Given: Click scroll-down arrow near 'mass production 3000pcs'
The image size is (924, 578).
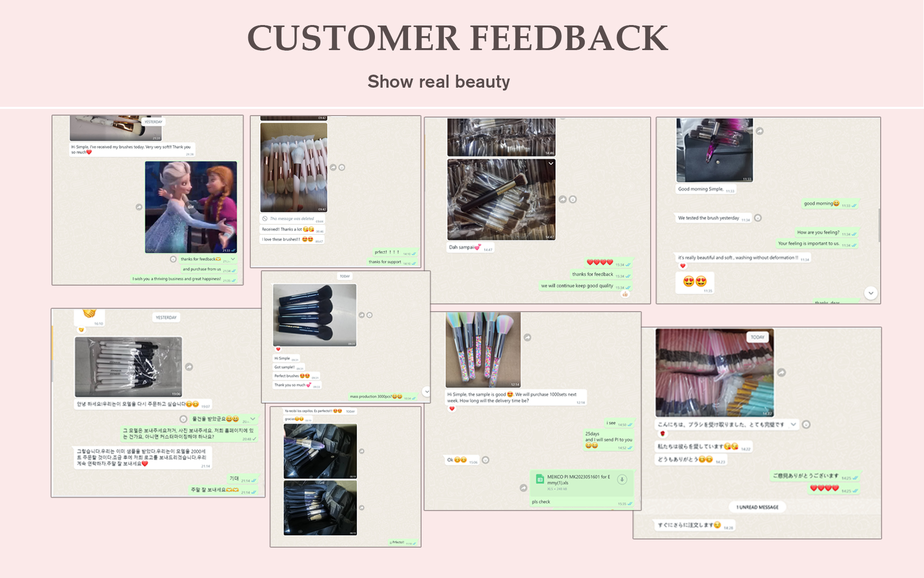Looking at the screenshot, I should pyautogui.click(x=426, y=391).
